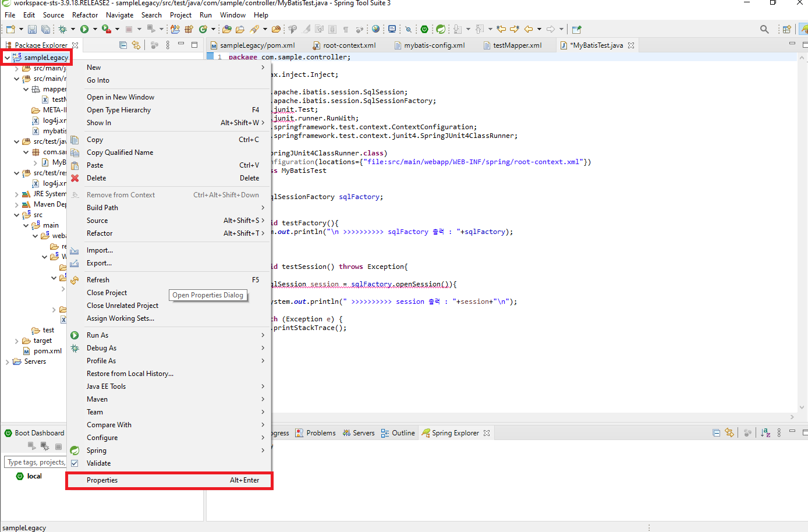Click the Debug bug icon in toolbar
This screenshot has height=532, width=808.
point(62,29)
